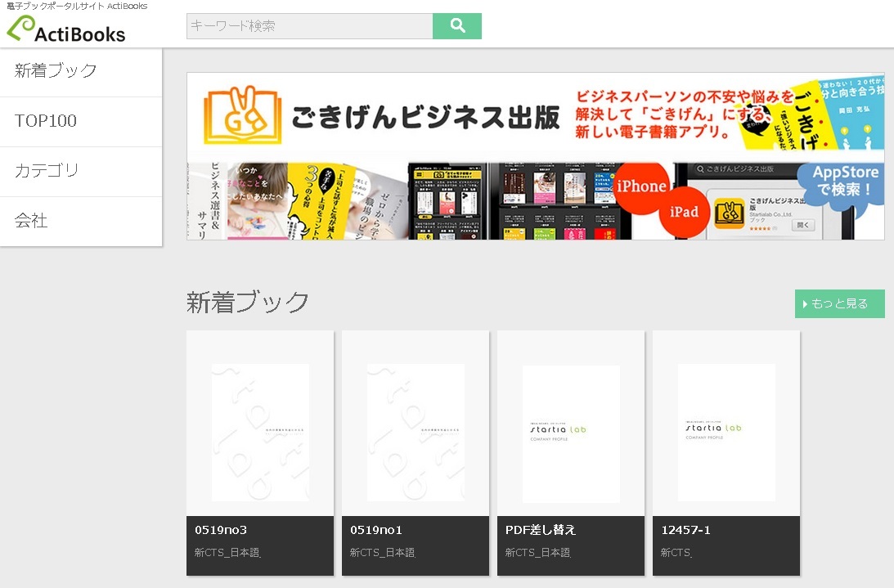Click the 12457-1 title
This screenshot has width=894, height=588.
click(x=686, y=530)
